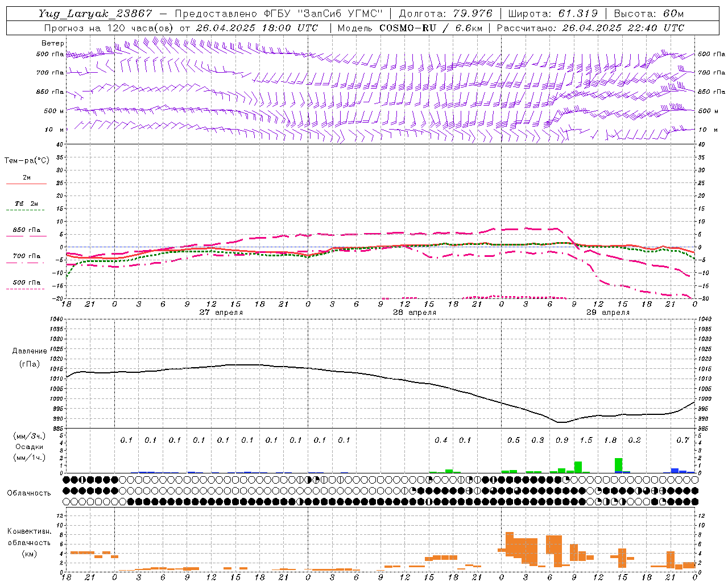Click the Ветер panel label

coord(52,43)
